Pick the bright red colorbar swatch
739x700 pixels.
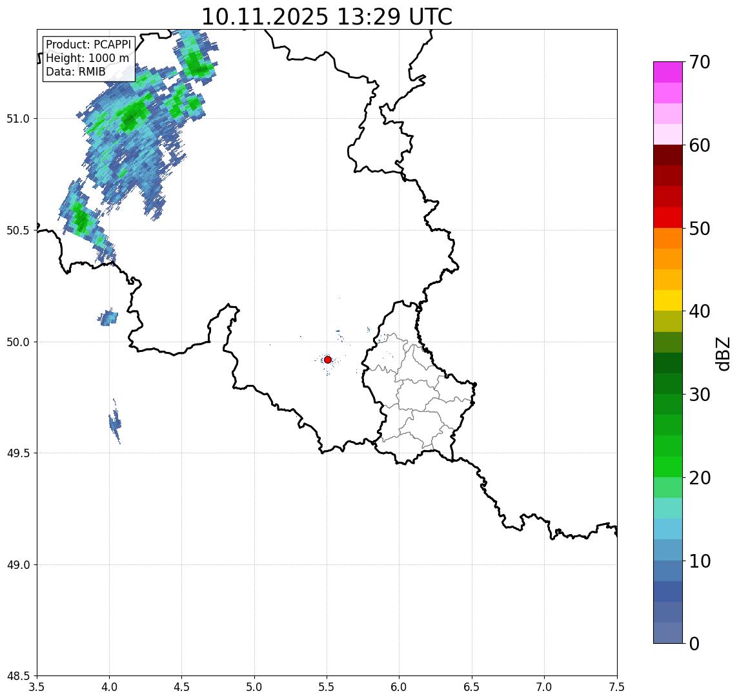click(x=668, y=218)
